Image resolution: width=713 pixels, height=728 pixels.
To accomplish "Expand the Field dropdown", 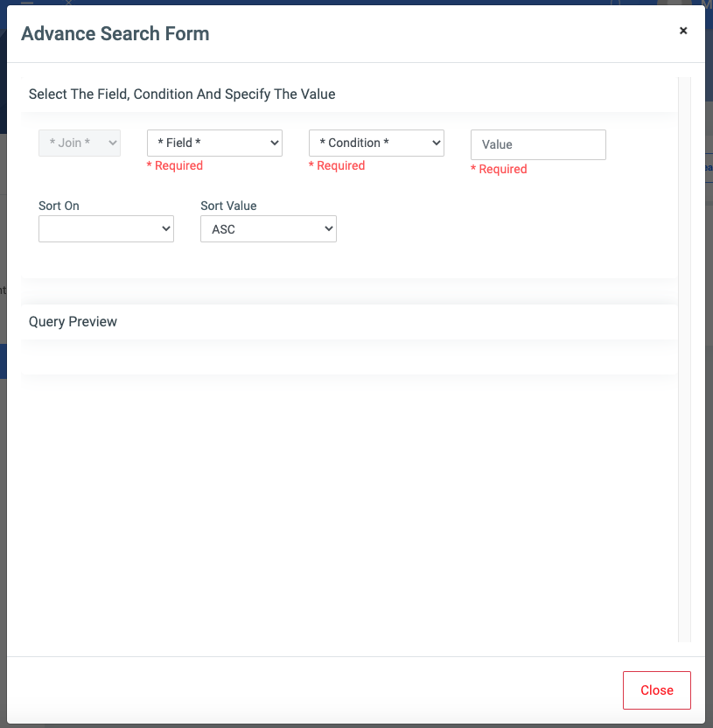I will coord(214,143).
